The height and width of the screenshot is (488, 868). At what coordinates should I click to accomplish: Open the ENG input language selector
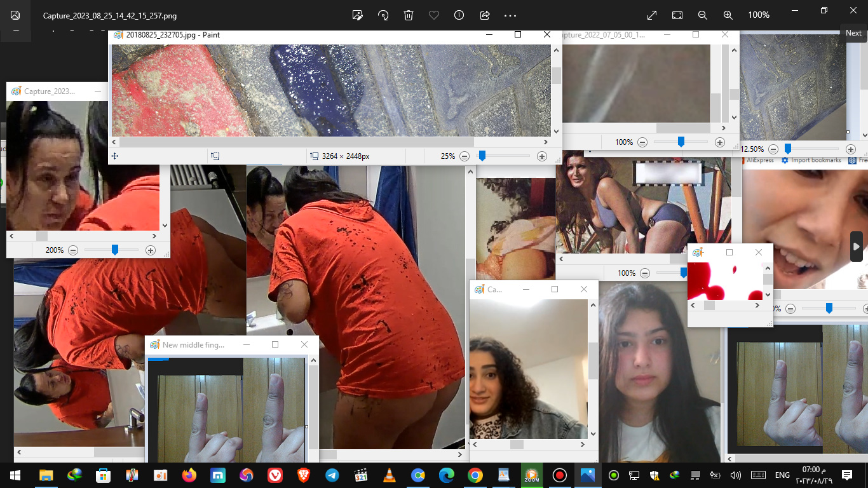[x=782, y=475]
